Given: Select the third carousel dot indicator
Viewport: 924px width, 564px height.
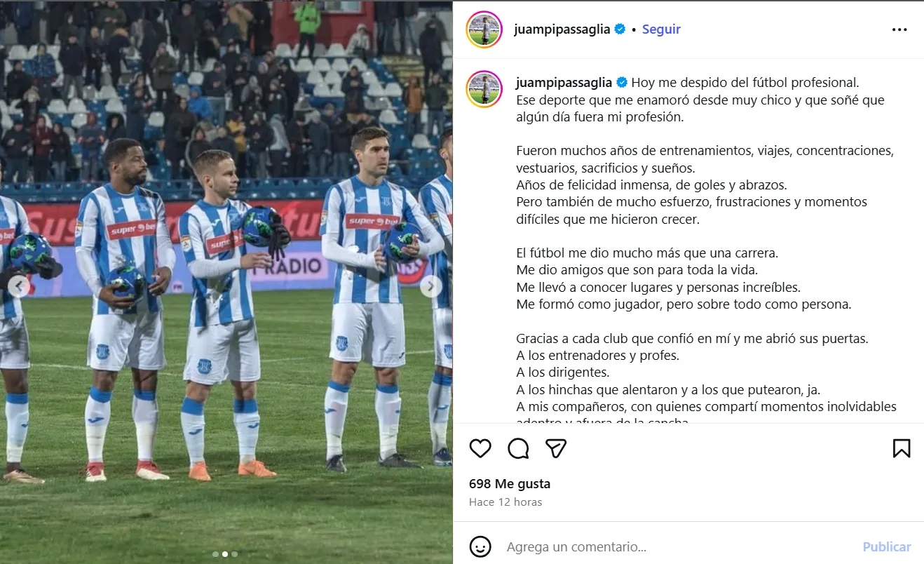Looking at the screenshot, I should (234, 554).
